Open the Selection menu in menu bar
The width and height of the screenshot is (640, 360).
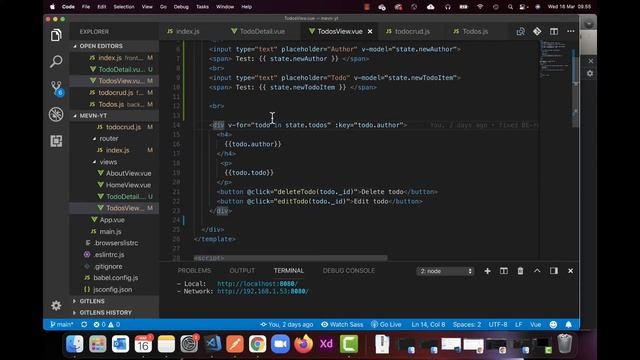[124, 7]
